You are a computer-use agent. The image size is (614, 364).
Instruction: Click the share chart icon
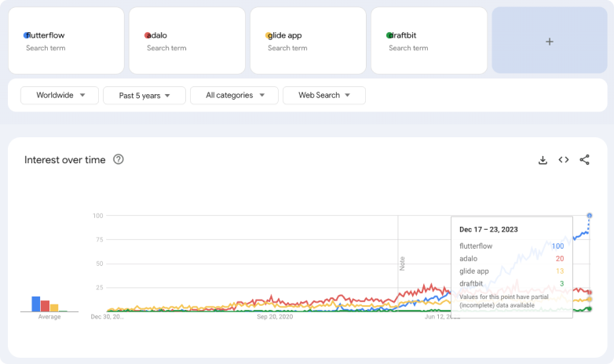coord(585,160)
